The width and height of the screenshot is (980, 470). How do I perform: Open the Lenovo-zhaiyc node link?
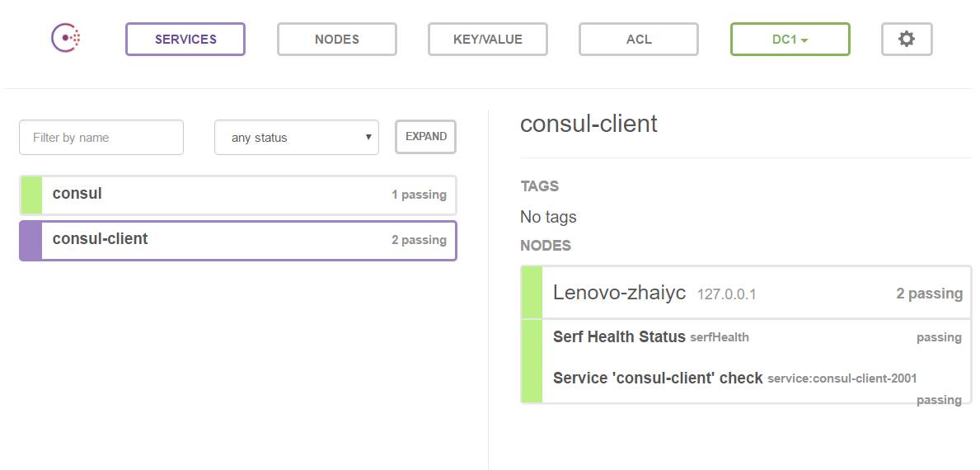pyautogui.click(x=619, y=293)
